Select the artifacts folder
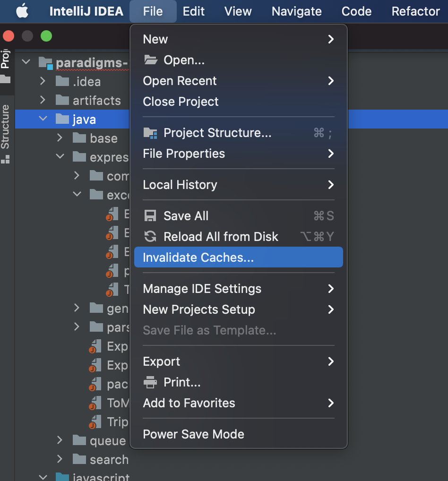 click(x=97, y=101)
